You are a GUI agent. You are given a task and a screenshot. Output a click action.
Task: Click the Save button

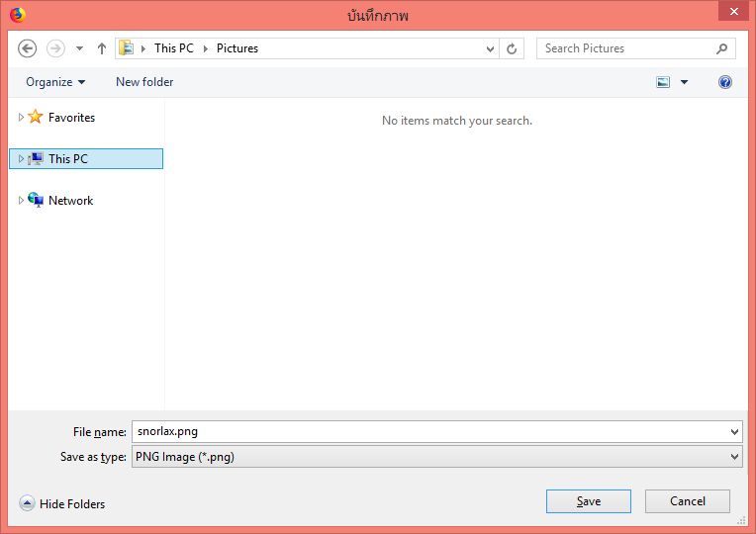(x=588, y=501)
